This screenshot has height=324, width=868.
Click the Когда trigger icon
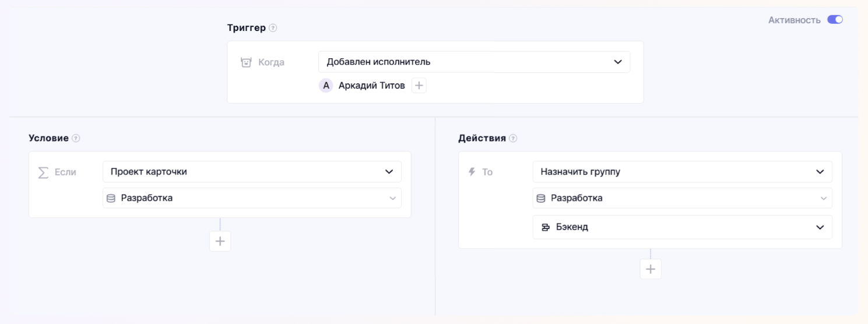246,62
